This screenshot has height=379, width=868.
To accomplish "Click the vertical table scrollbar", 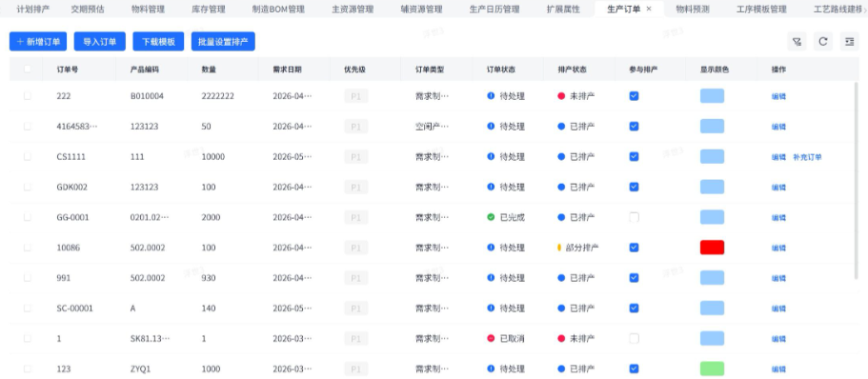I will coord(857,180).
